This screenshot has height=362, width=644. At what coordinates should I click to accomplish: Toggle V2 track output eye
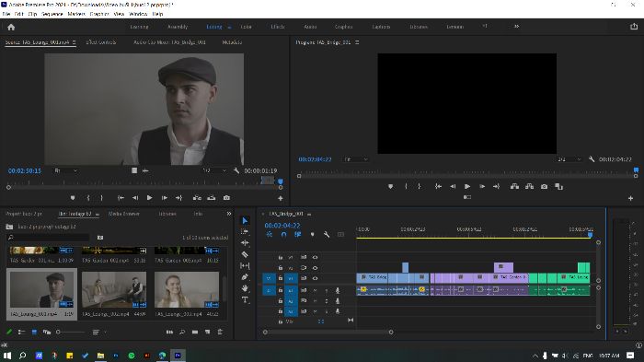(x=315, y=268)
